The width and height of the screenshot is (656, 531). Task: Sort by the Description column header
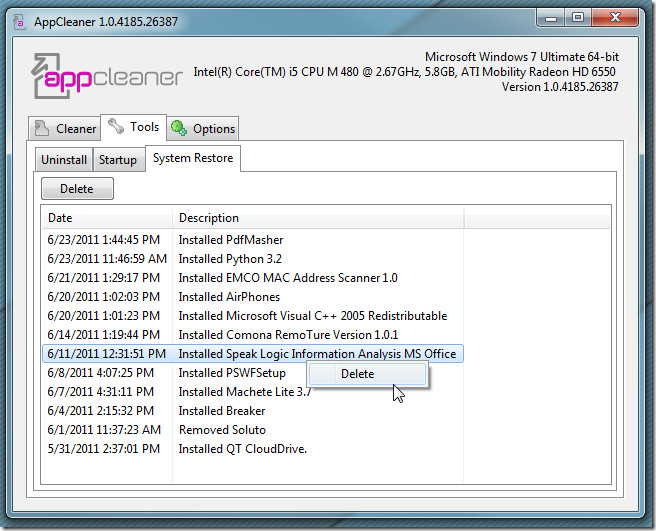point(318,218)
